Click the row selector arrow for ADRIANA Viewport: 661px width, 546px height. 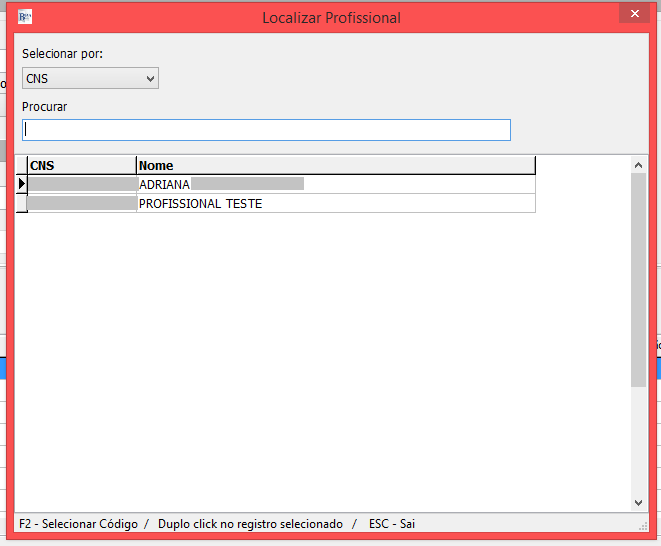[21, 184]
